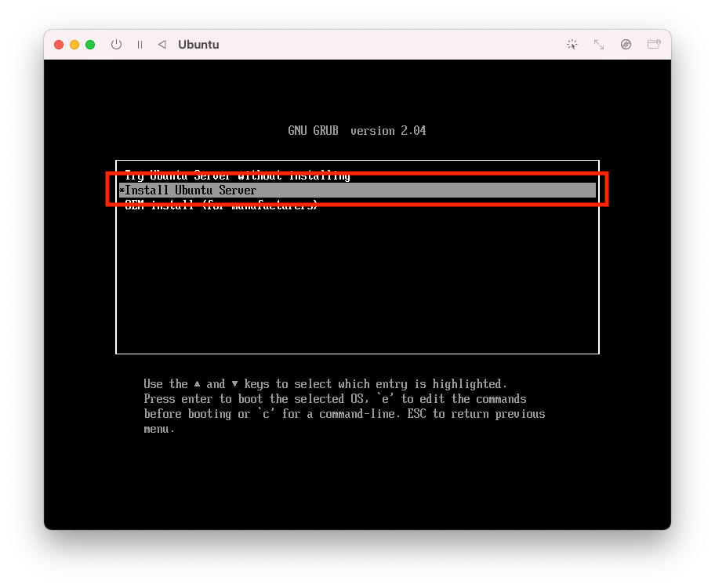Toggle capture mouse cursor icon

pos(572,44)
